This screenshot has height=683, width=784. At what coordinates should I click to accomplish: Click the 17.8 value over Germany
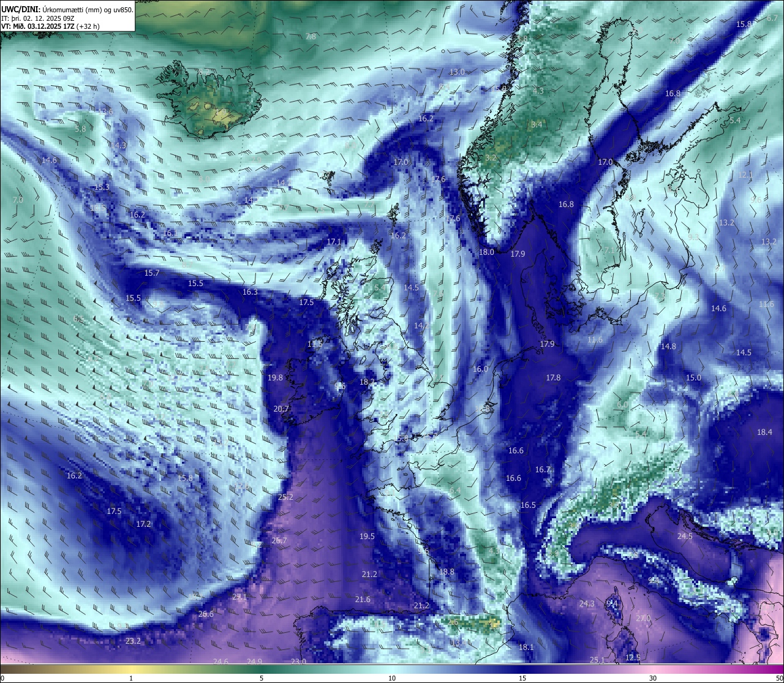553,377
